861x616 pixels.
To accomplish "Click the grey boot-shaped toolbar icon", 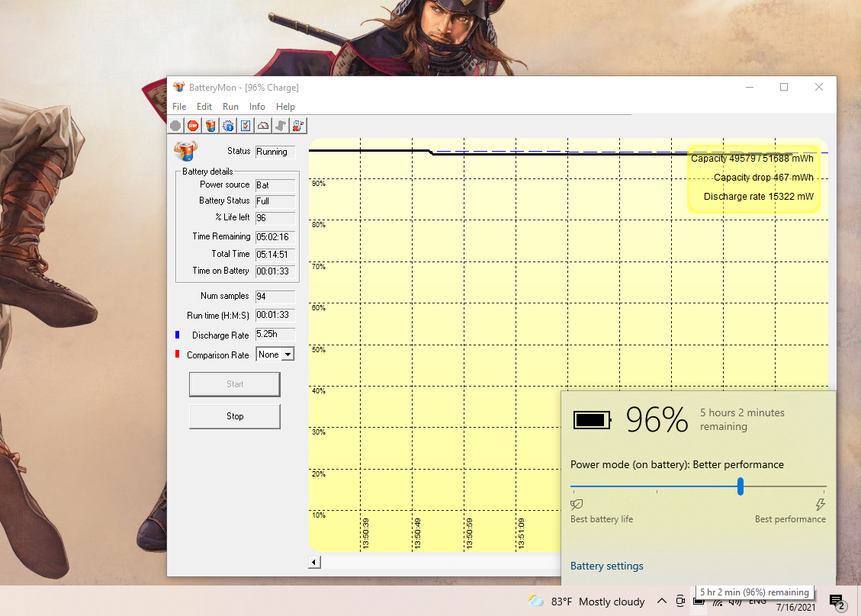I will 281,126.
